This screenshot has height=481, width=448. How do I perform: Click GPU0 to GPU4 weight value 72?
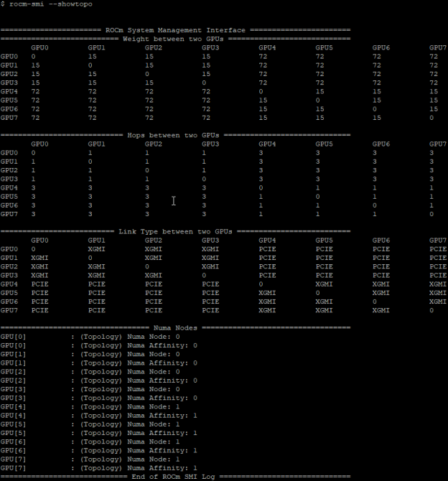(x=263, y=55)
